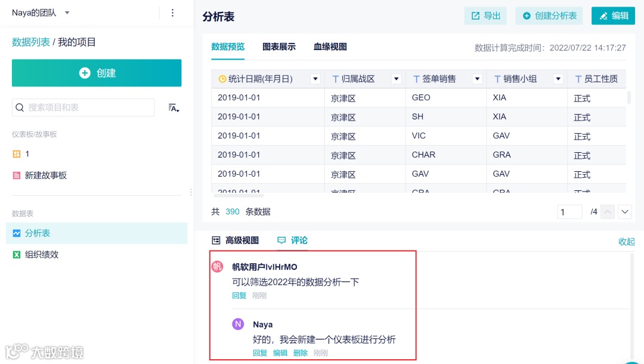Open the 统计日期(年月日) column filter dropdown
The width and height of the screenshot is (644, 364).
pyautogui.click(x=315, y=78)
